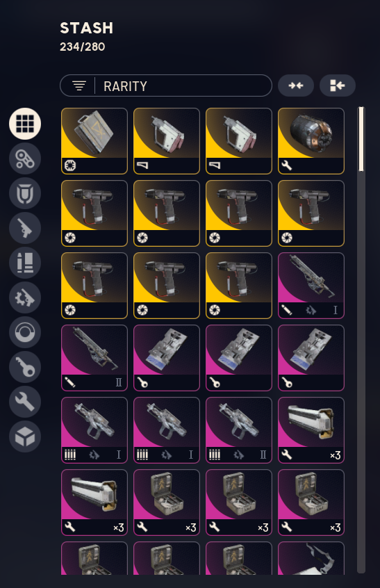This screenshot has height=588, width=380.
Task: Filter stash by ammo bullets icon
Action: tap(25, 263)
